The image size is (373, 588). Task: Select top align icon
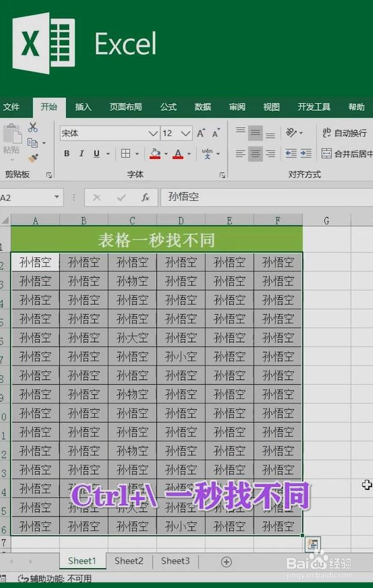click(x=240, y=131)
